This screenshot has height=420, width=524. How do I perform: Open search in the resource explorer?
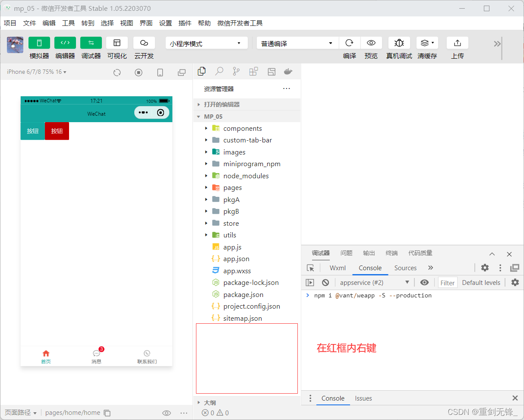pyautogui.click(x=219, y=71)
